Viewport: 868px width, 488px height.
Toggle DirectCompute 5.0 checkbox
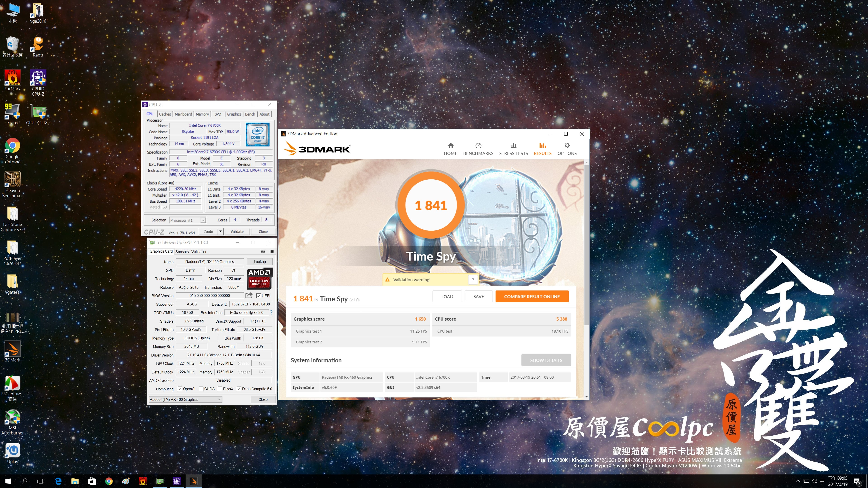239,389
